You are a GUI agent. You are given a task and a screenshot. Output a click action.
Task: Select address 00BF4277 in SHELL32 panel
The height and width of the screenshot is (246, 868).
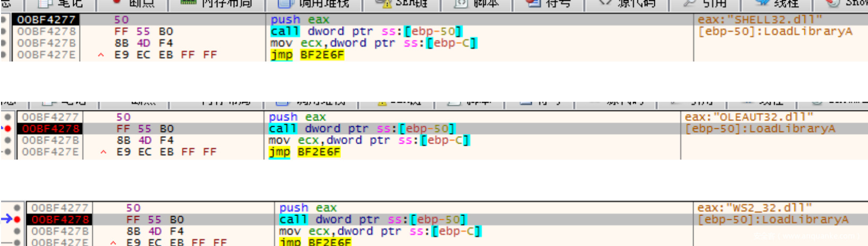click(46, 20)
